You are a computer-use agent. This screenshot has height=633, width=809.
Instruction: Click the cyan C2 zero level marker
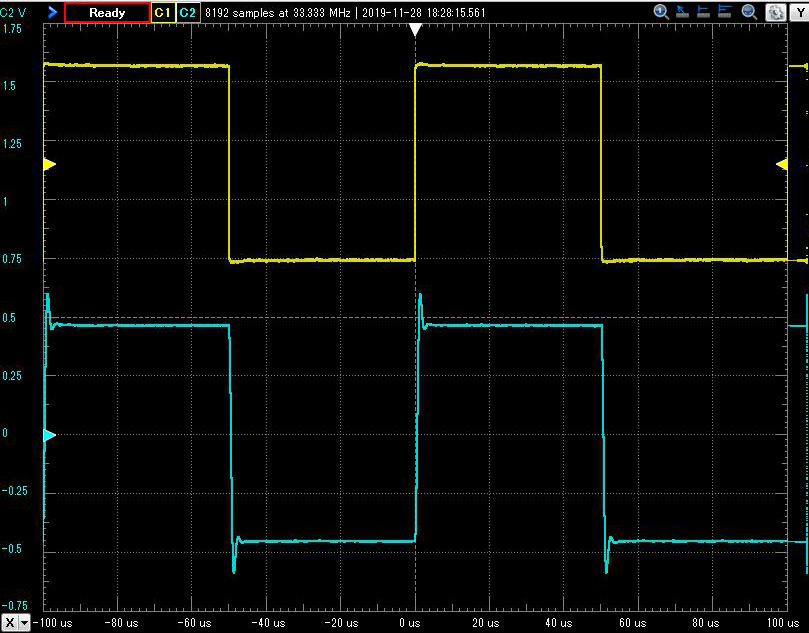pyautogui.click(x=50, y=435)
